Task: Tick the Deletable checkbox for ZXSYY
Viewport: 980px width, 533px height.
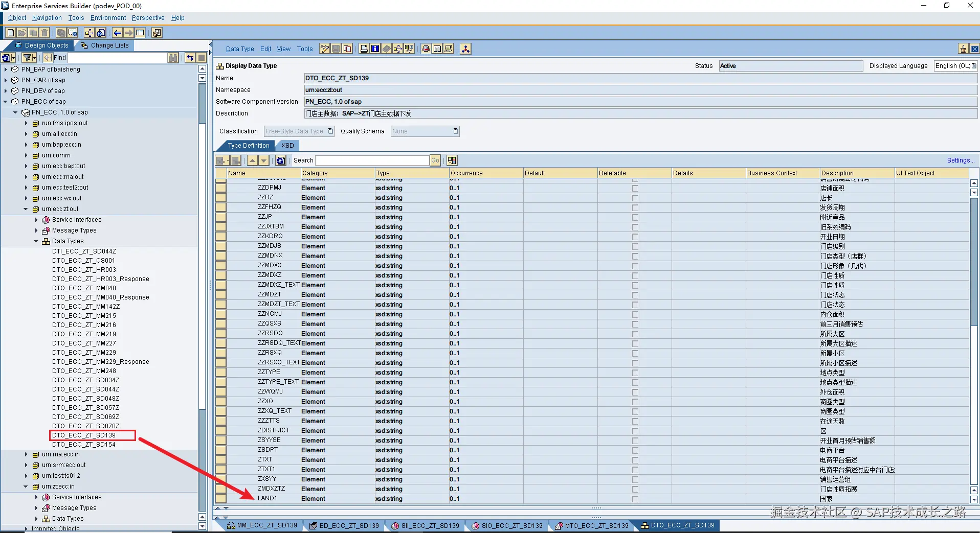Action: click(635, 480)
